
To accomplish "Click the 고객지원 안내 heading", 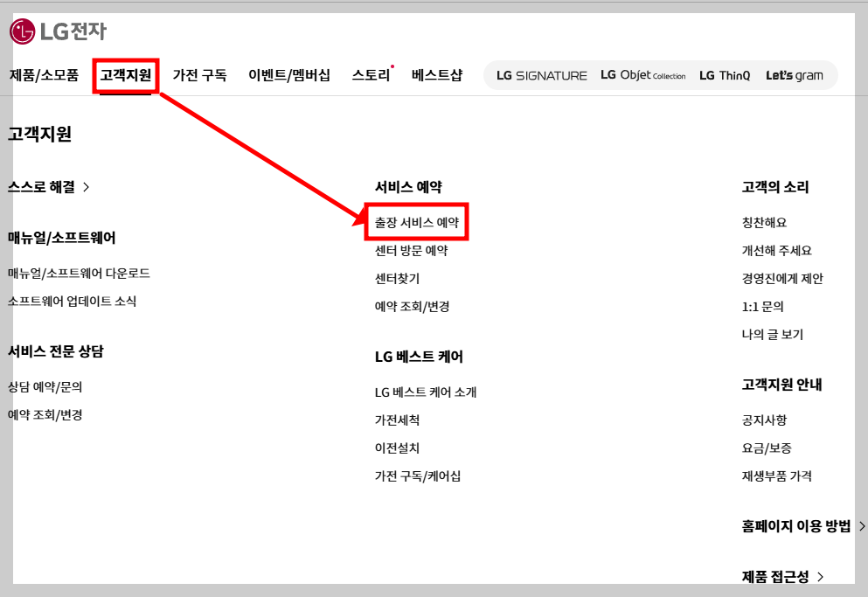I will [781, 385].
